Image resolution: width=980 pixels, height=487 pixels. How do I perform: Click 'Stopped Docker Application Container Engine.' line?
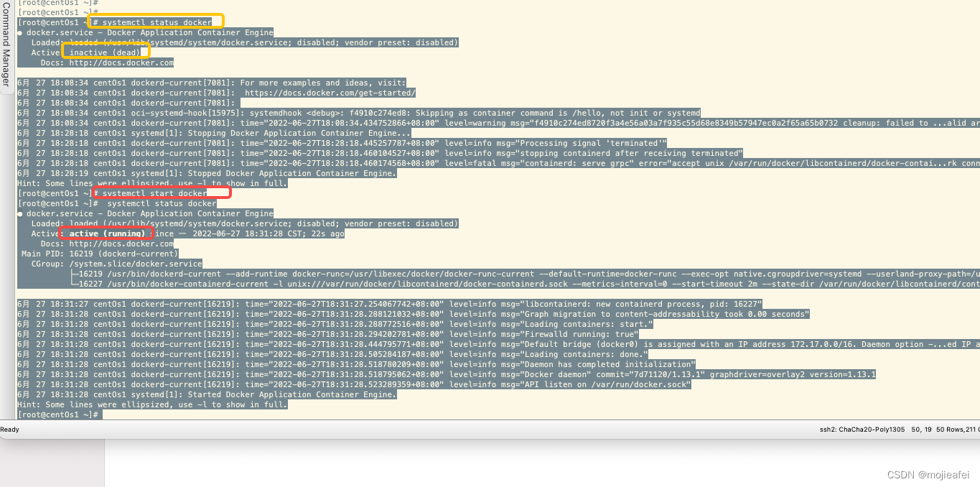(x=207, y=173)
